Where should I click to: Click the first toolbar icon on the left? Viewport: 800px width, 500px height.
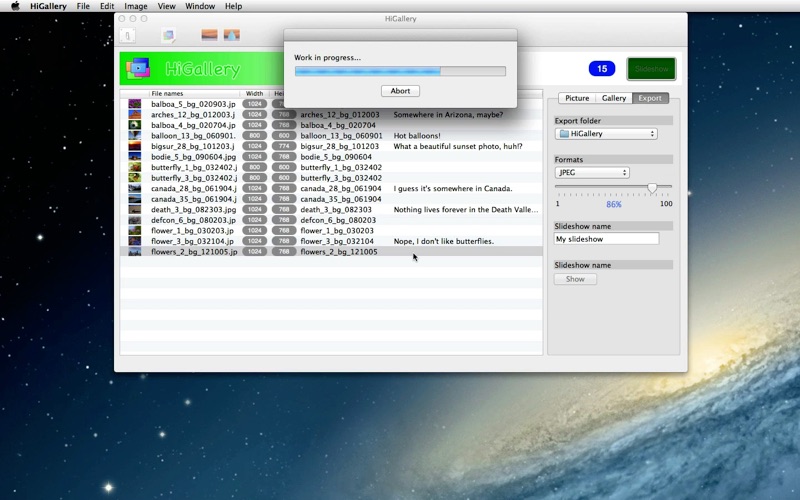tap(127, 36)
